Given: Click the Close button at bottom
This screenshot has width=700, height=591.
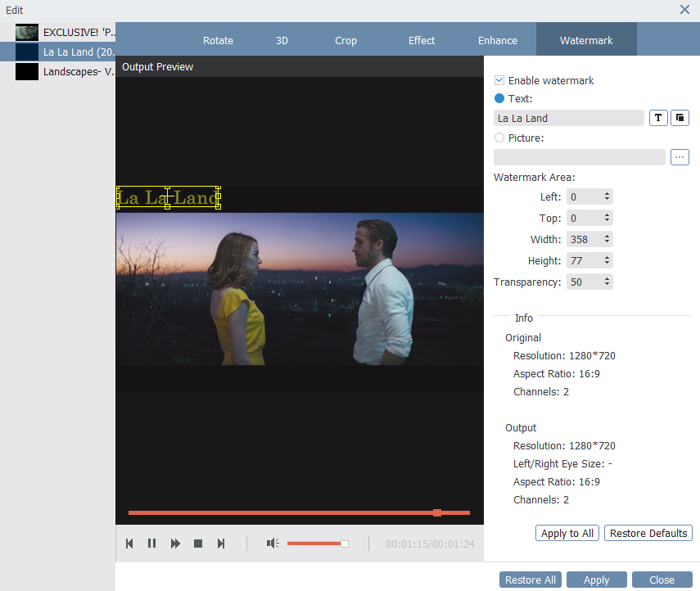Looking at the screenshot, I should (662, 580).
